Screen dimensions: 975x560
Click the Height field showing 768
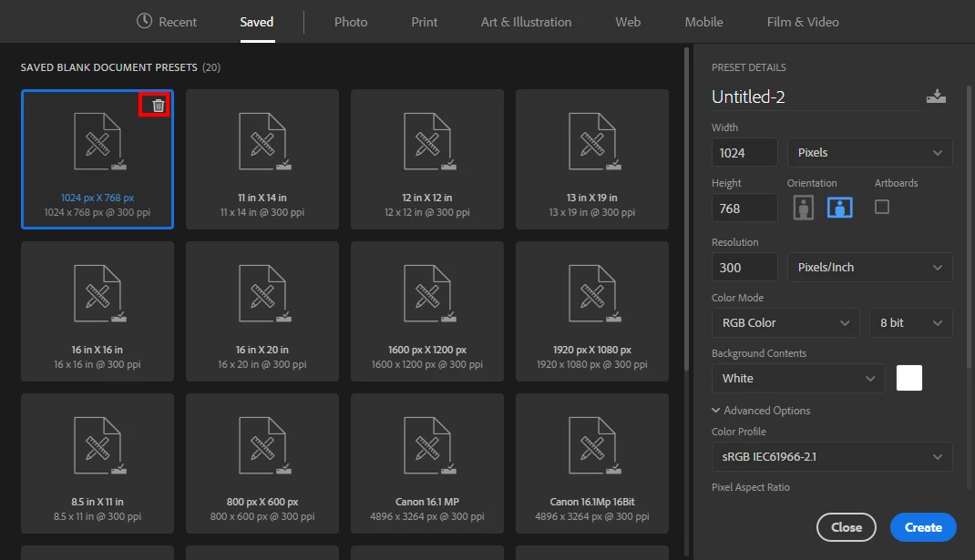pyautogui.click(x=744, y=209)
